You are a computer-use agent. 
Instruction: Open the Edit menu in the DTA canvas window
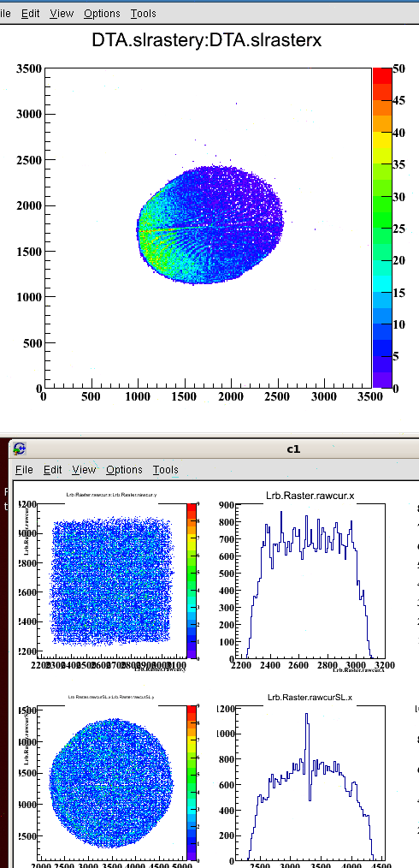coord(31,14)
